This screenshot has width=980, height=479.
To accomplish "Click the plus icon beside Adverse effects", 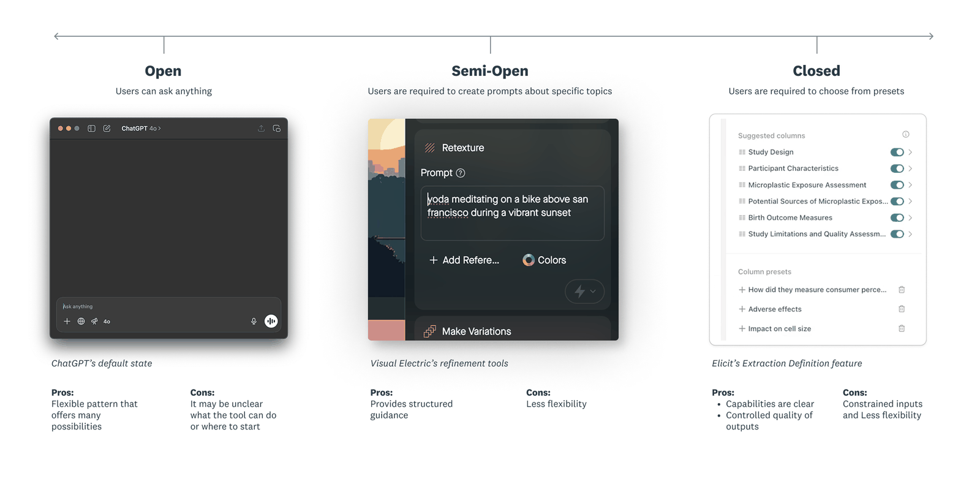I will (742, 309).
